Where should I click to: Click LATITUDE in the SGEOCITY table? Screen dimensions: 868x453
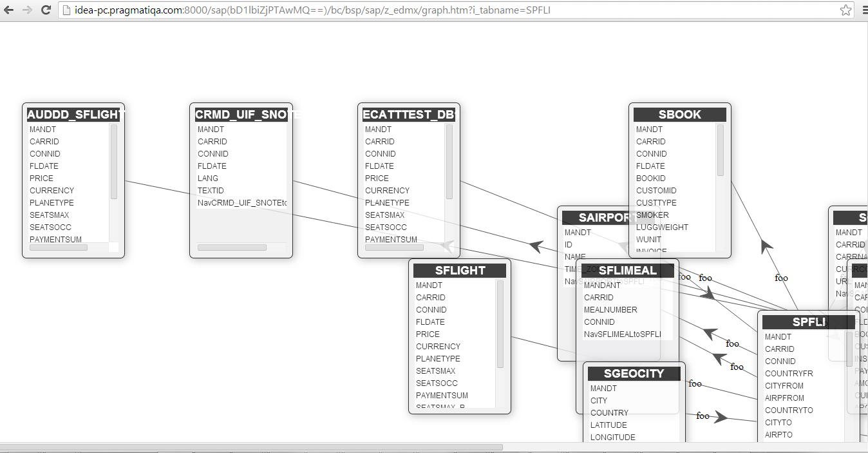[609, 425]
